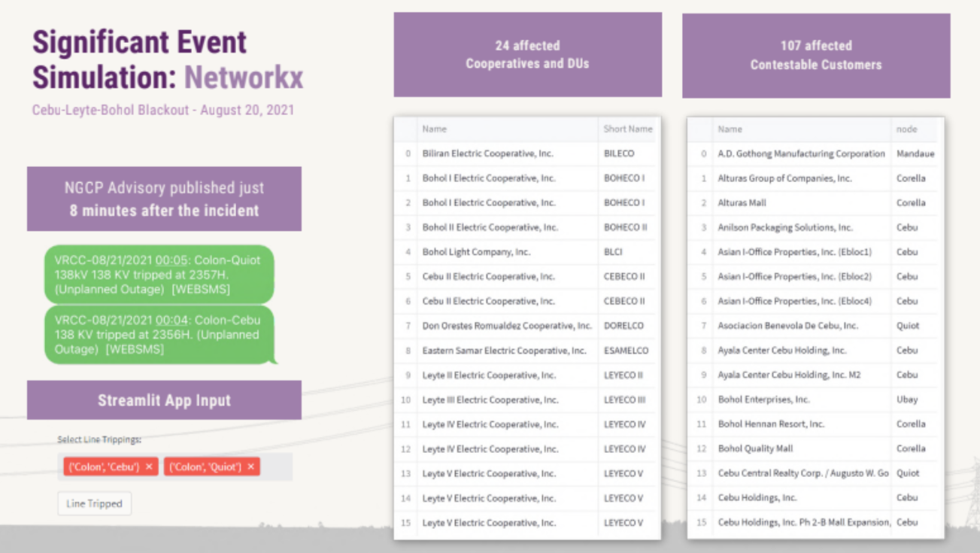980x553 pixels.
Task: Sort cooperatives by the Name column
Action: [x=435, y=129]
